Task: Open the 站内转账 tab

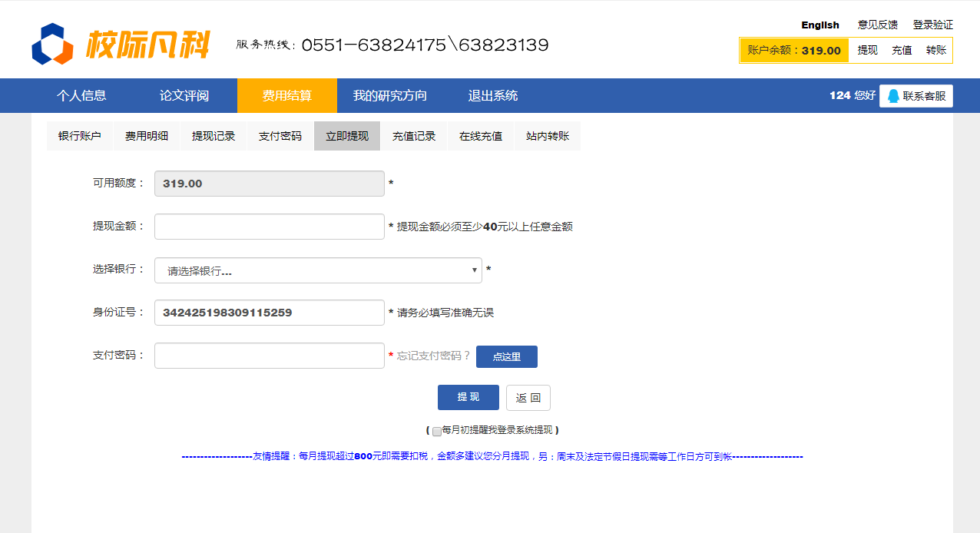Action: pyautogui.click(x=548, y=136)
